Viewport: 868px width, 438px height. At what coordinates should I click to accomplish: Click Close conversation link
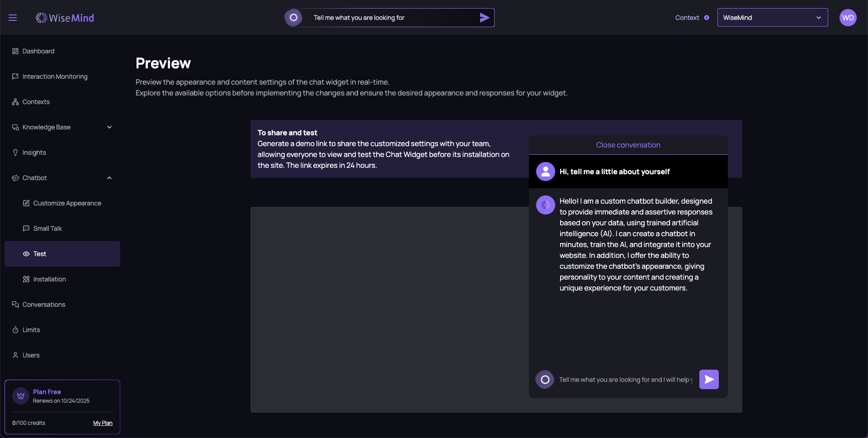point(628,145)
